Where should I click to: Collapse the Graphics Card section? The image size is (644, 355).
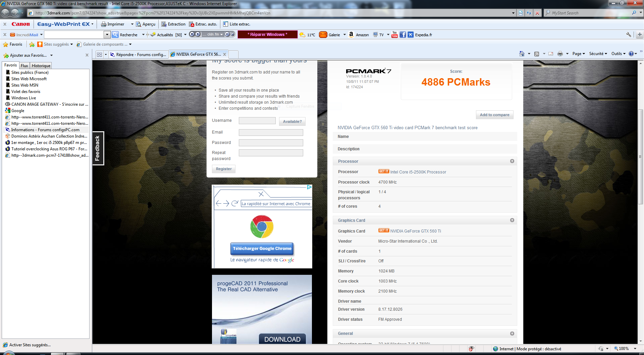(512, 220)
